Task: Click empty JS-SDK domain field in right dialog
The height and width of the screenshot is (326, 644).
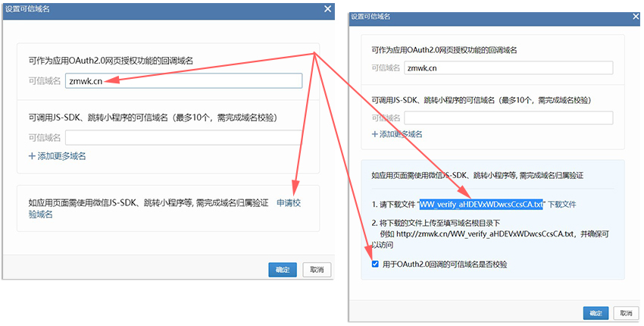Action: click(508, 118)
